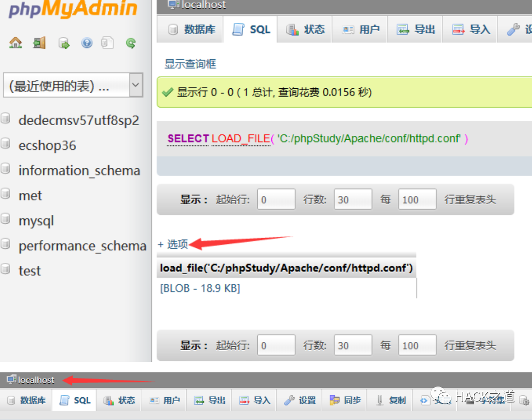532x420 pixels.
Task: Open the large 导入 import tab
Action: pos(471,30)
